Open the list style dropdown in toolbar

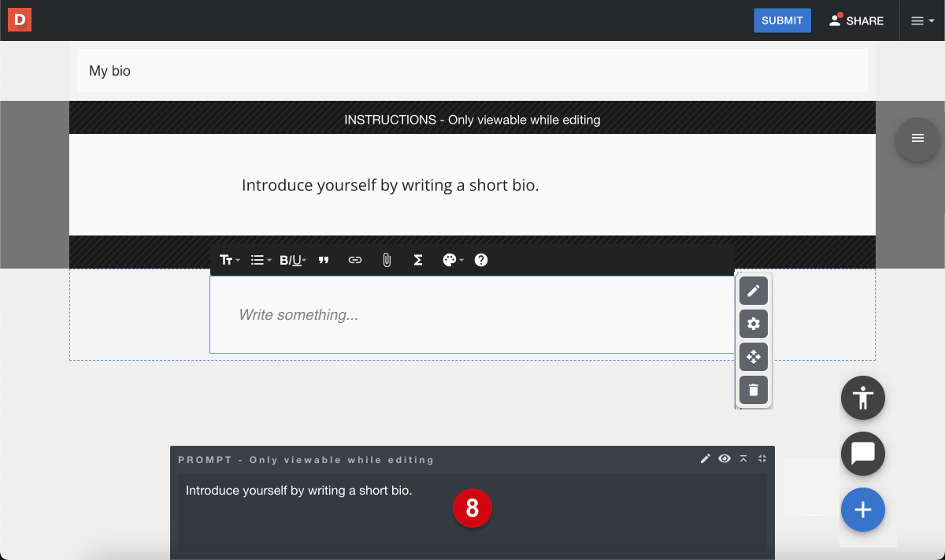[261, 260]
